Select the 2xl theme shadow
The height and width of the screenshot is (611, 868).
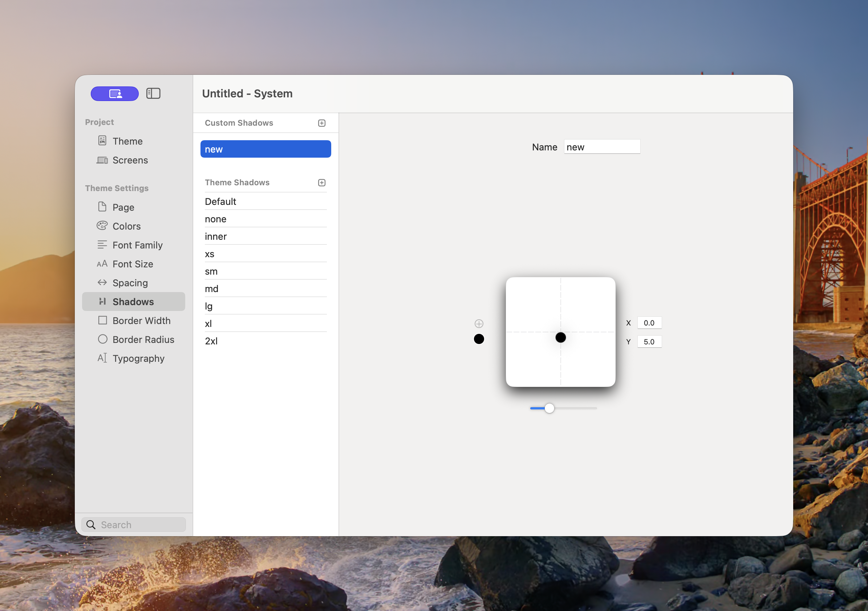coord(266,341)
